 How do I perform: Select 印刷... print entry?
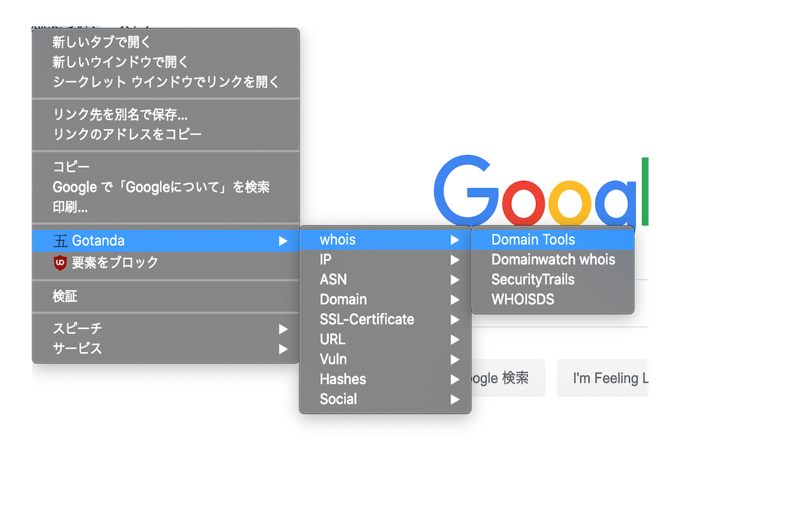166,207
